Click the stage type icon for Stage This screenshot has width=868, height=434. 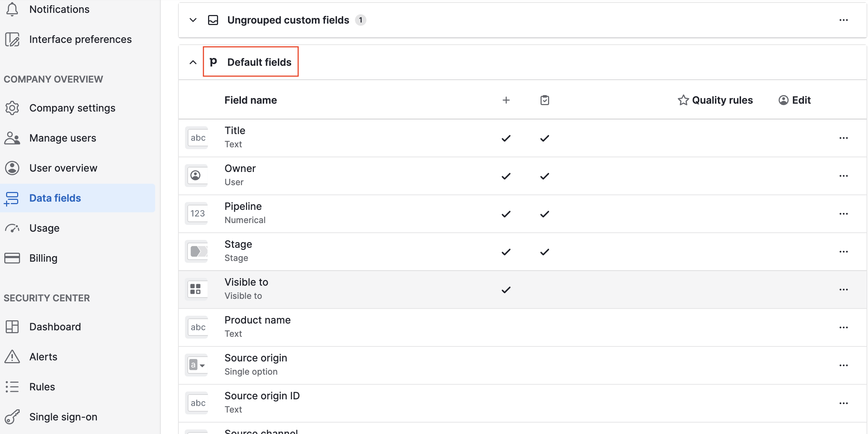[197, 252]
